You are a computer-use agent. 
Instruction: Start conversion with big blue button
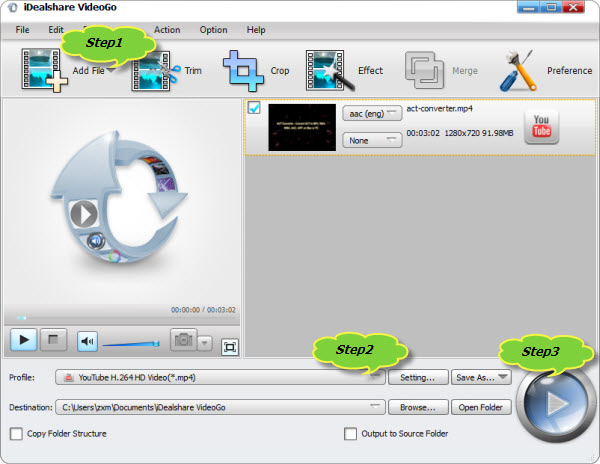coord(554,403)
